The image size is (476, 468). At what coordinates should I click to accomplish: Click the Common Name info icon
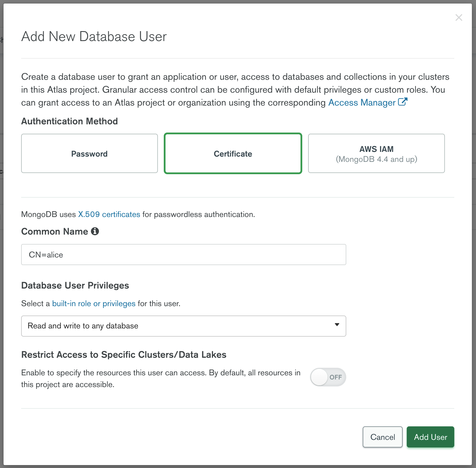(x=95, y=231)
